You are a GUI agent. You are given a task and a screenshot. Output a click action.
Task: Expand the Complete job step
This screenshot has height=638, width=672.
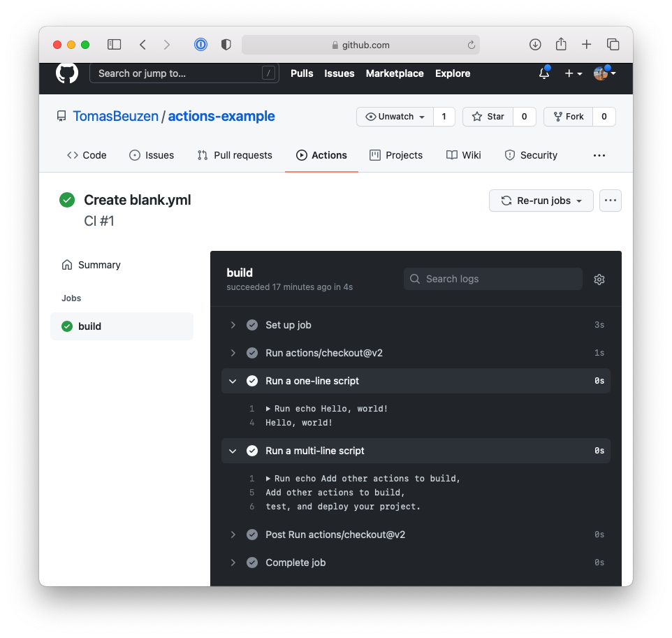coord(233,563)
